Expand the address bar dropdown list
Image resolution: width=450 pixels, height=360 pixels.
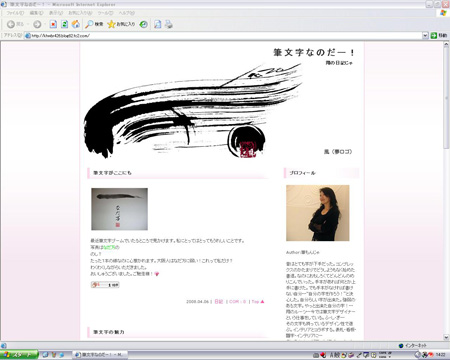(425, 35)
